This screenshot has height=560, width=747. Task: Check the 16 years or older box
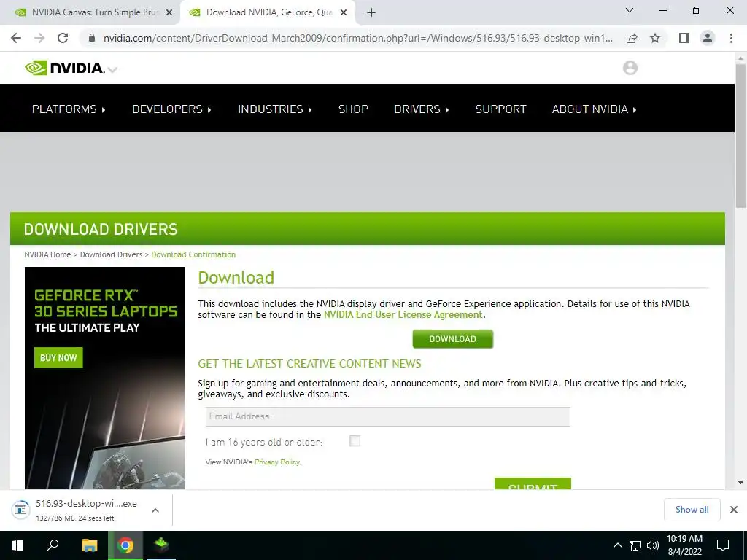[x=355, y=441]
